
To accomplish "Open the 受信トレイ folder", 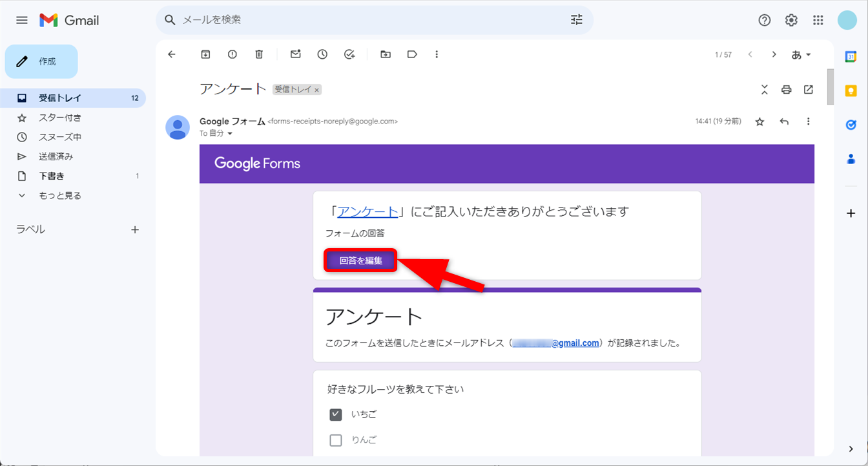I will (59, 98).
